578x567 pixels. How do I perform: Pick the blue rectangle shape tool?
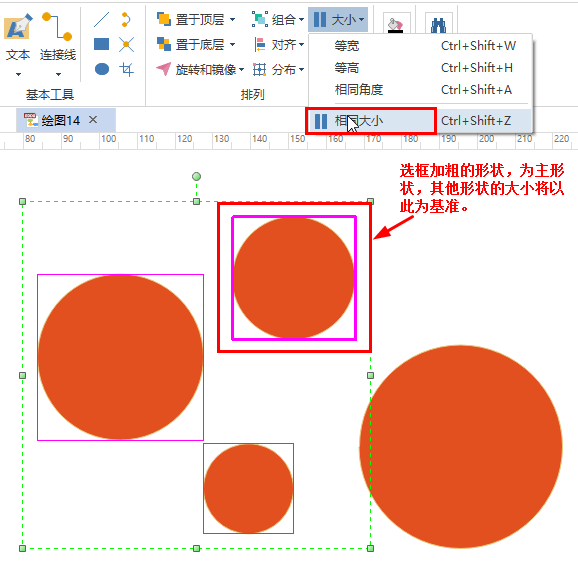101,44
